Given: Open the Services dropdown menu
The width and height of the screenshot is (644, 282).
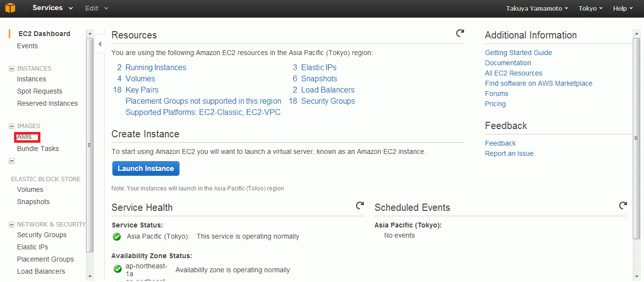Looking at the screenshot, I should (x=53, y=8).
